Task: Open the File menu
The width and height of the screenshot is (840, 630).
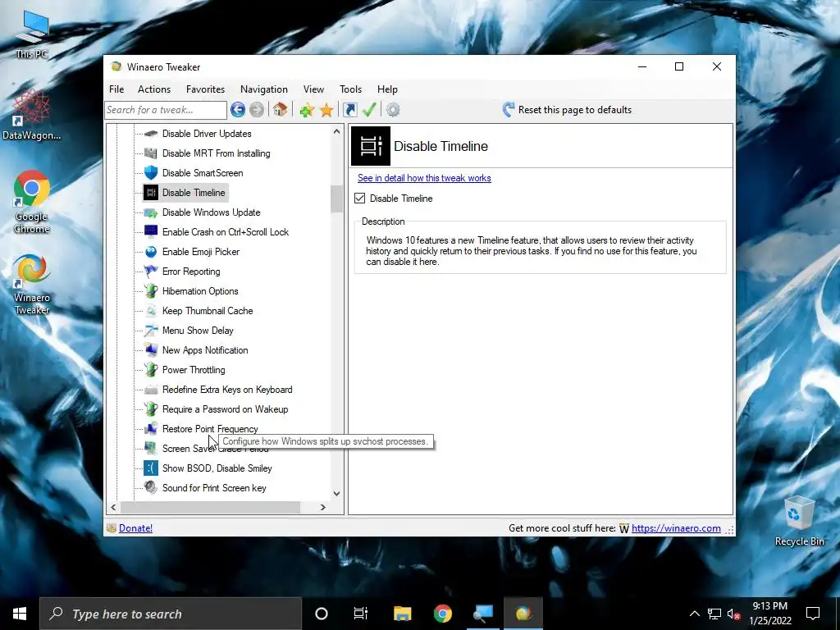Action: (x=116, y=89)
